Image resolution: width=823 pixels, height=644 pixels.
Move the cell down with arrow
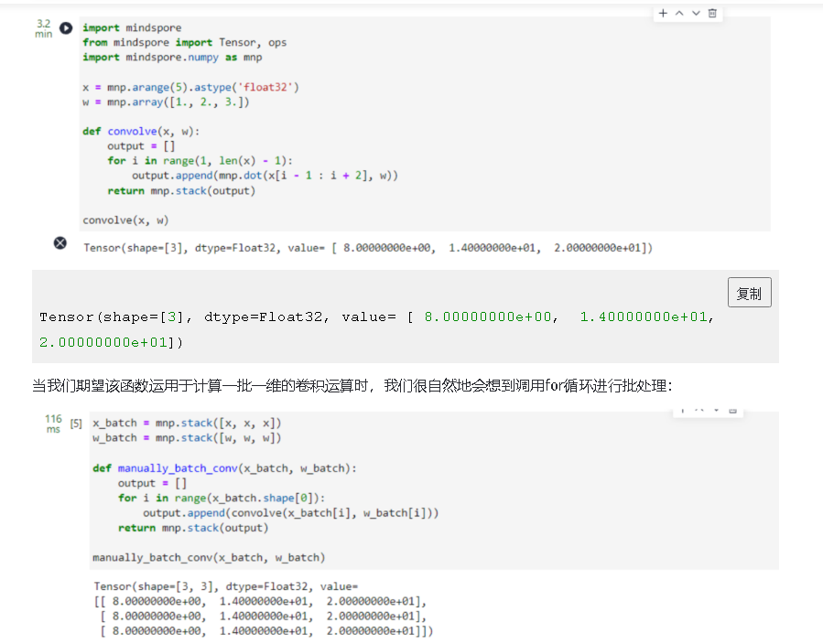click(x=696, y=13)
